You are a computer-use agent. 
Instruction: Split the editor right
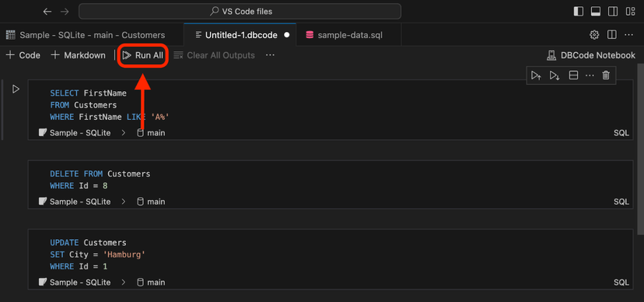coord(611,35)
